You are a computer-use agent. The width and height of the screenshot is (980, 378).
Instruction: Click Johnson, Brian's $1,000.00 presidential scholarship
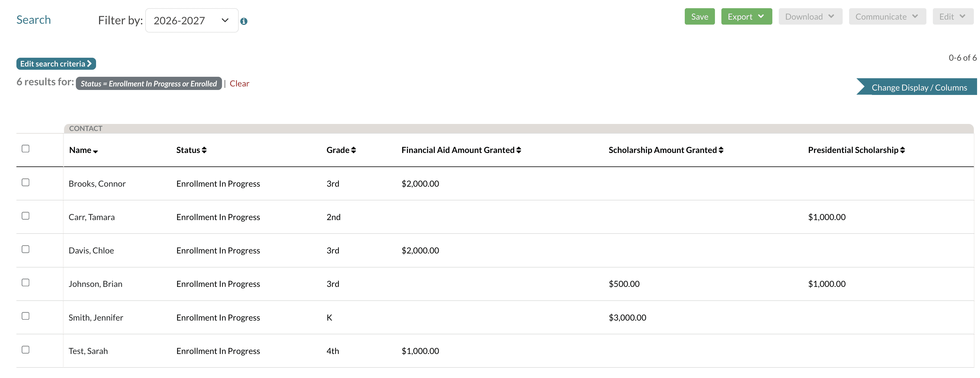coord(827,284)
